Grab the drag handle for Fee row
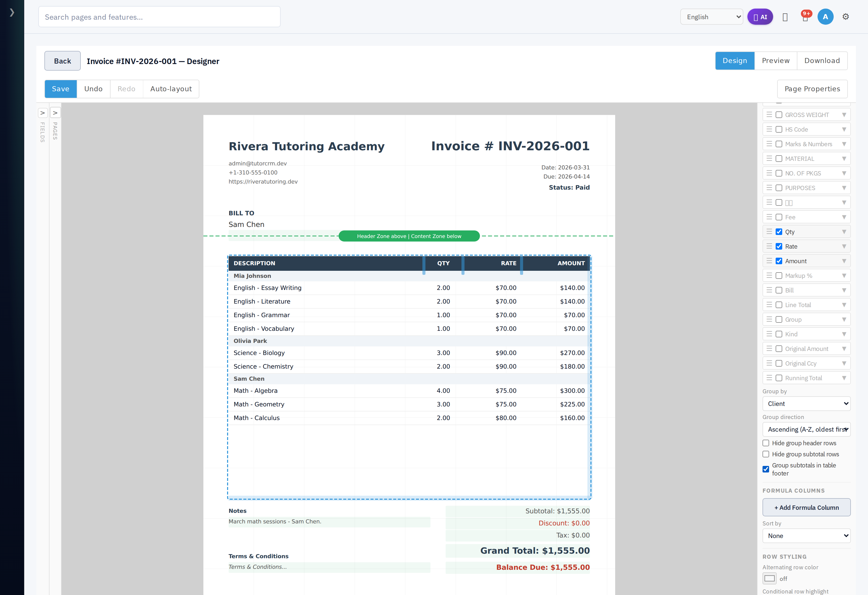 pos(769,217)
